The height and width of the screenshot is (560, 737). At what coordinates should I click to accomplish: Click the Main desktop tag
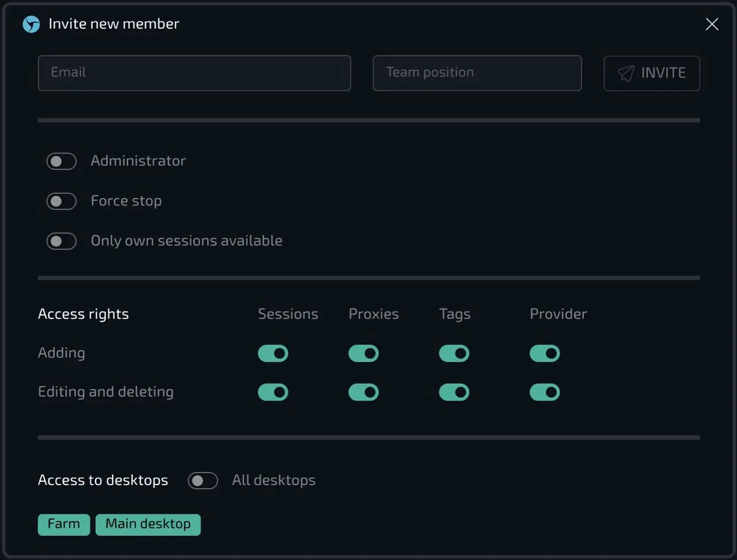click(148, 524)
